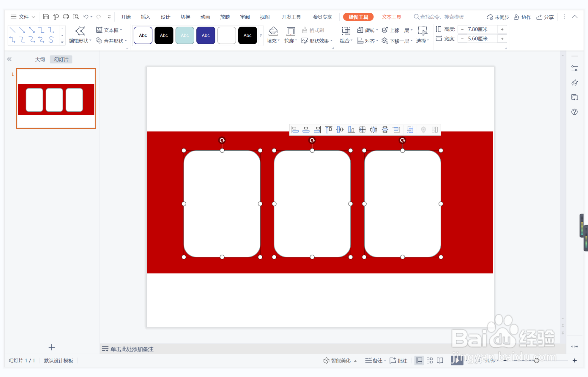
Task: Click rotation handle of the left rounded rectangle
Action: click(222, 140)
